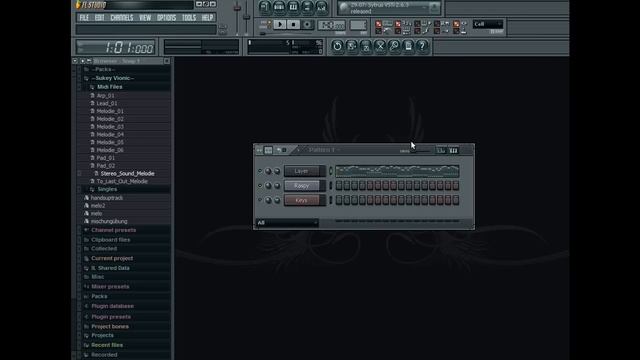
Task: Open the FILE menu
Action: pos(84,18)
